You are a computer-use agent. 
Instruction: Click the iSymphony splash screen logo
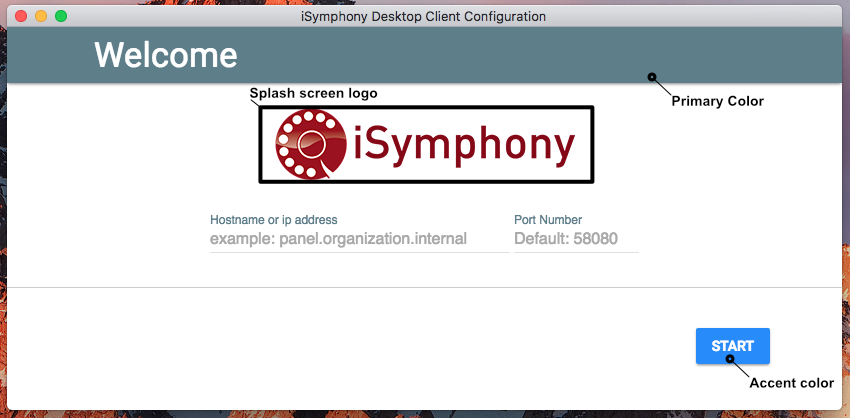pyautogui.click(x=426, y=144)
